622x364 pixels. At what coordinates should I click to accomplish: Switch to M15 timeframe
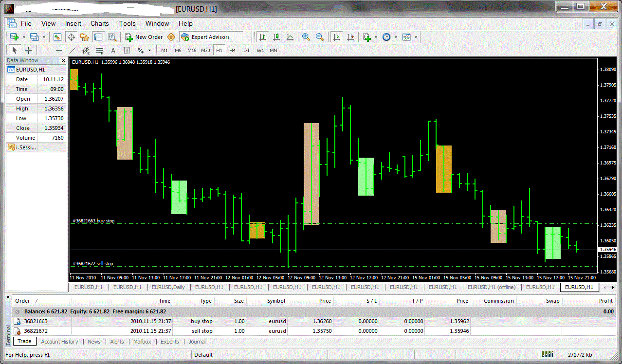[192, 50]
